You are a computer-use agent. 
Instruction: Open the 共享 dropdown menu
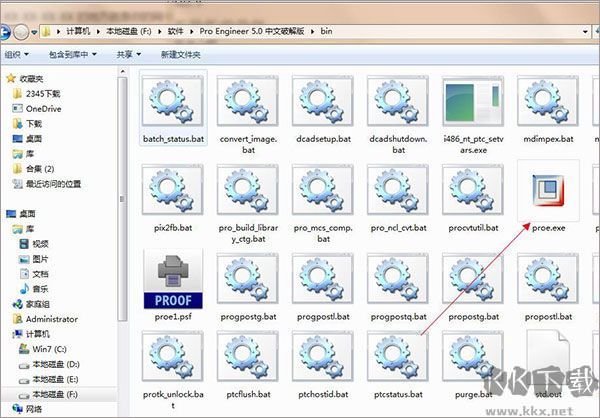[129, 54]
